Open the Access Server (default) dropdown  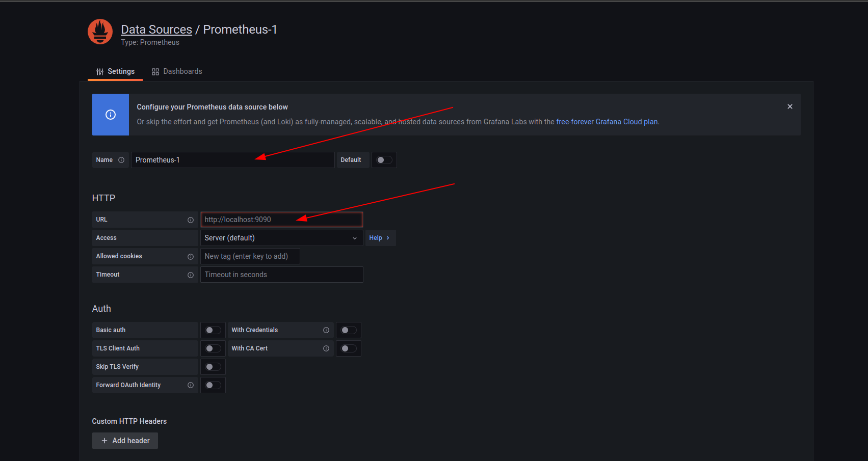point(281,238)
